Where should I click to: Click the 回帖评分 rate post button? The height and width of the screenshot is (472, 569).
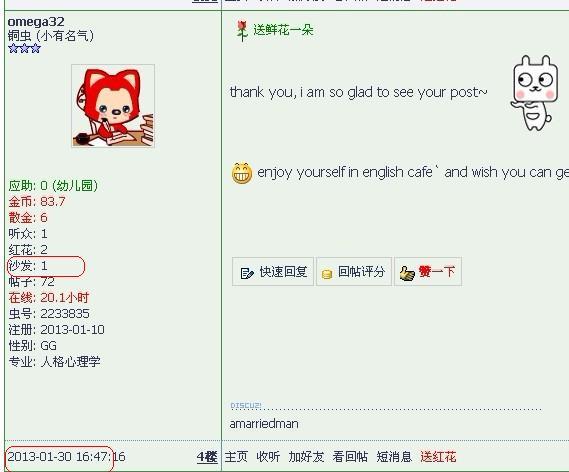[x=354, y=272]
